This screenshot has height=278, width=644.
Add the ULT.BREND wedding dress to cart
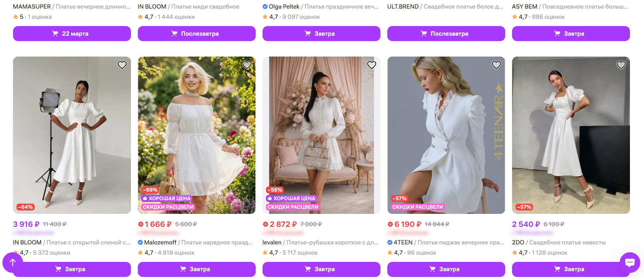pos(446,34)
